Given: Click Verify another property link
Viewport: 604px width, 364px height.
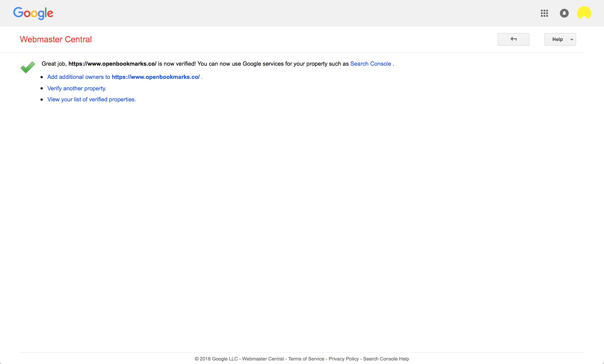Looking at the screenshot, I should click(77, 88).
